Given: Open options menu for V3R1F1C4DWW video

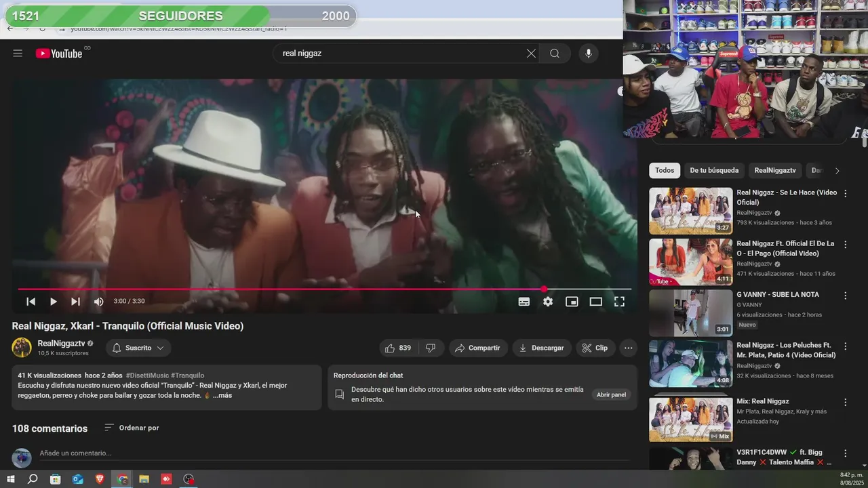Looking at the screenshot, I should point(845,453).
